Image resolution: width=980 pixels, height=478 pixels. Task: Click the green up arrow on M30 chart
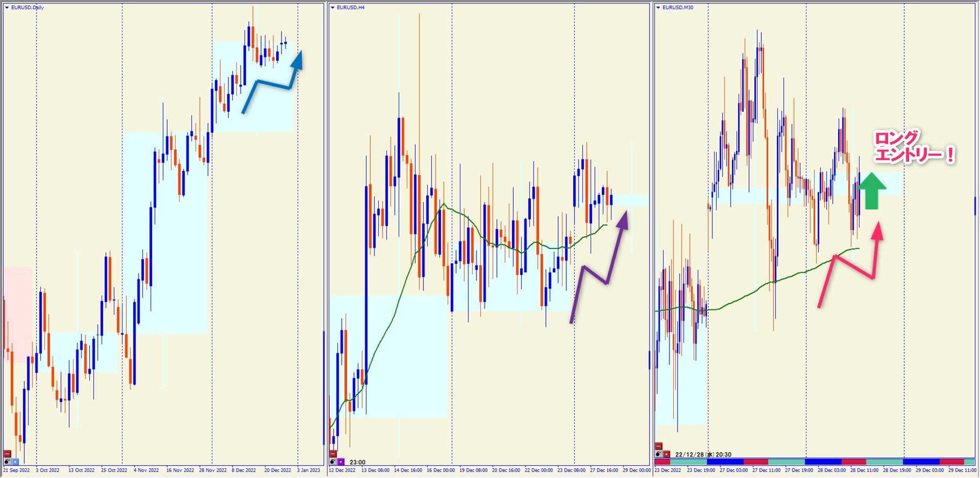click(x=871, y=191)
